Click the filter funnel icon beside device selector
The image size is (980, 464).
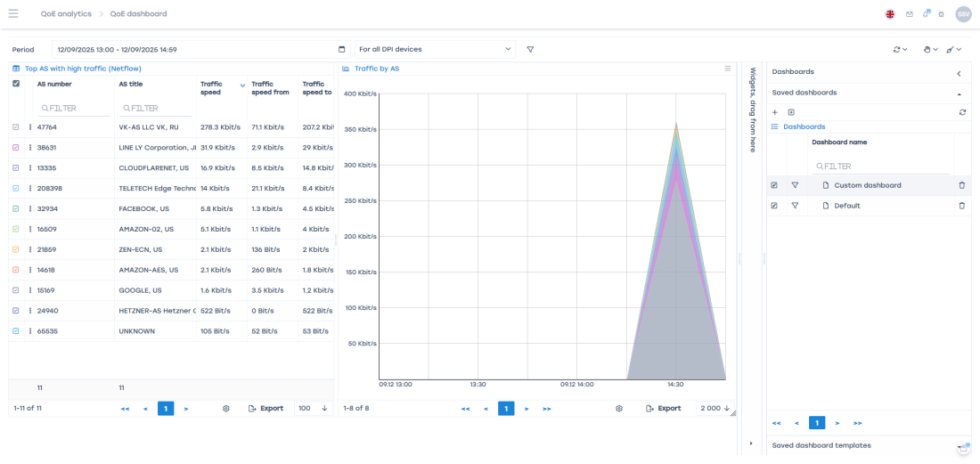click(x=530, y=49)
